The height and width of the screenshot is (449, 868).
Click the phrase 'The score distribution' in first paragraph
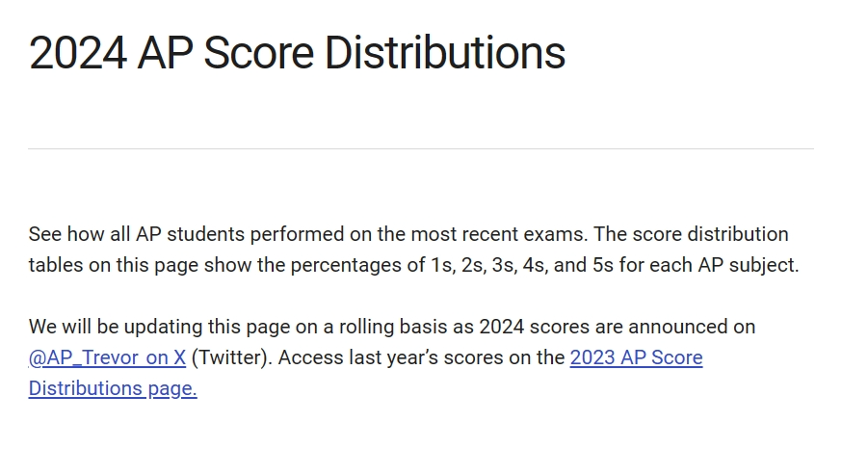tap(691, 234)
